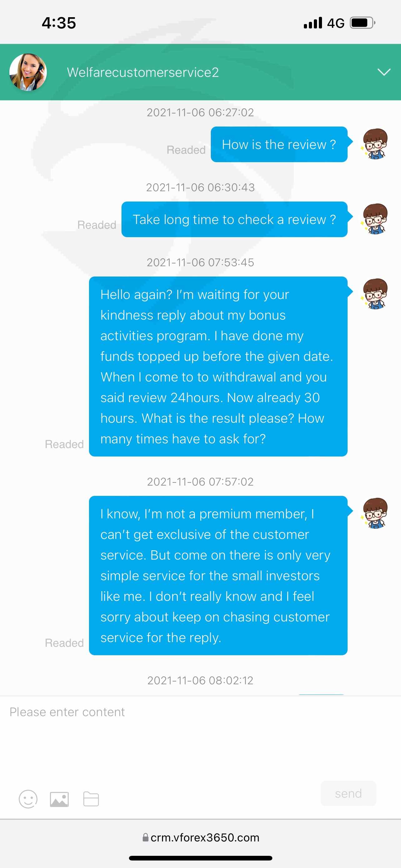Tap the 06:27:02 timestamp label
This screenshot has width=401, height=868.
(200, 112)
